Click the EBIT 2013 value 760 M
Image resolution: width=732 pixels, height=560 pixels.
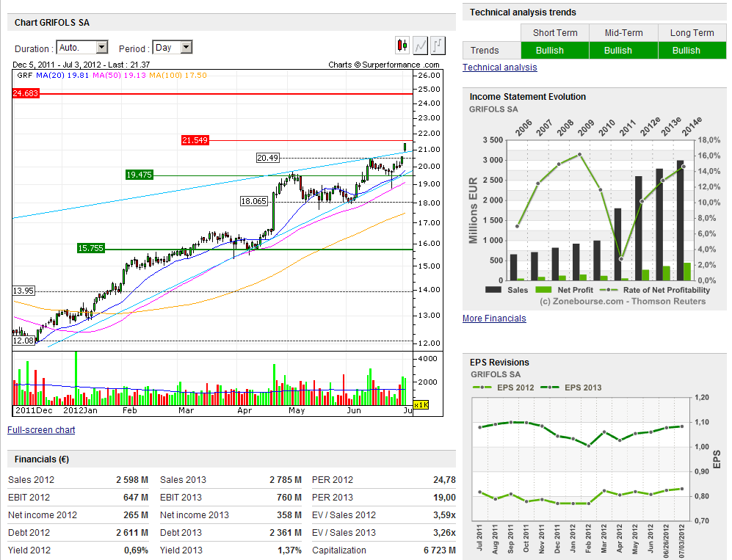[289, 498]
